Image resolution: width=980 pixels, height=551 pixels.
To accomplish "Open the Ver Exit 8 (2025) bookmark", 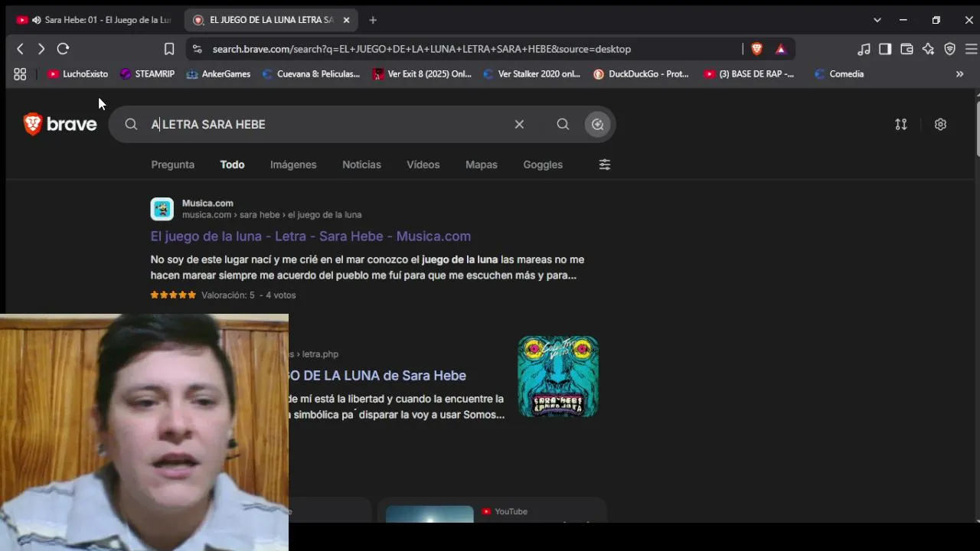I will click(x=422, y=74).
